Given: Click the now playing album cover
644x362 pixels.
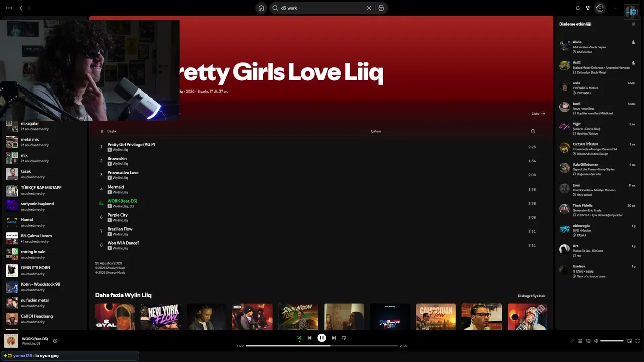Looking at the screenshot, I should click(x=11, y=341).
